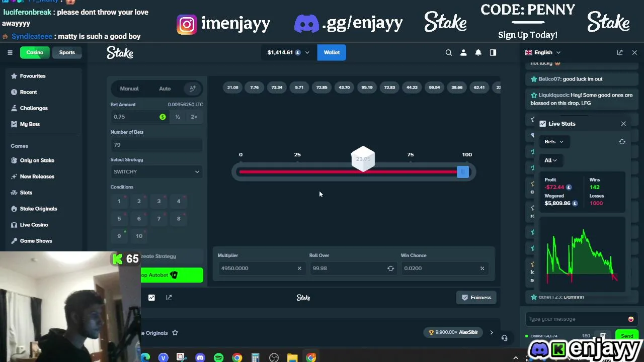The height and width of the screenshot is (362, 644).
Task: Click the Stop Autobet button
Action: click(172, 275)
